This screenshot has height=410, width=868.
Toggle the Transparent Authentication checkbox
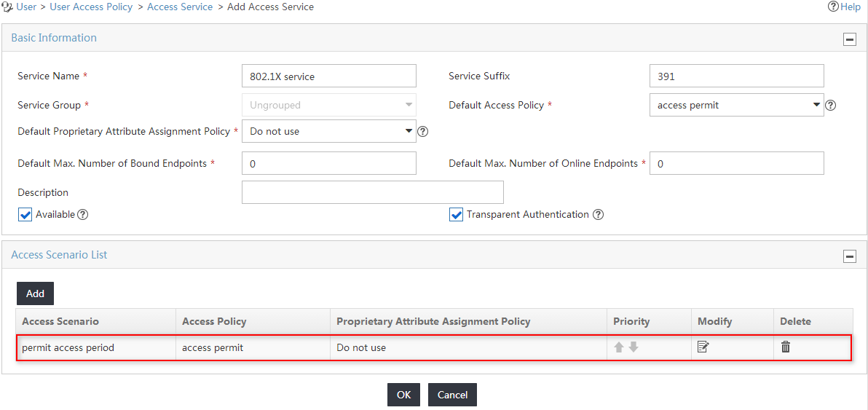pos(456,215)
